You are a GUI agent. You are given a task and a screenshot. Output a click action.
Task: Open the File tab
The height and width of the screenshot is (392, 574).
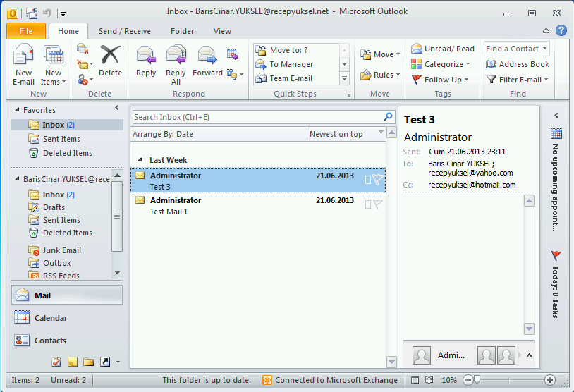tap(26, 31)
